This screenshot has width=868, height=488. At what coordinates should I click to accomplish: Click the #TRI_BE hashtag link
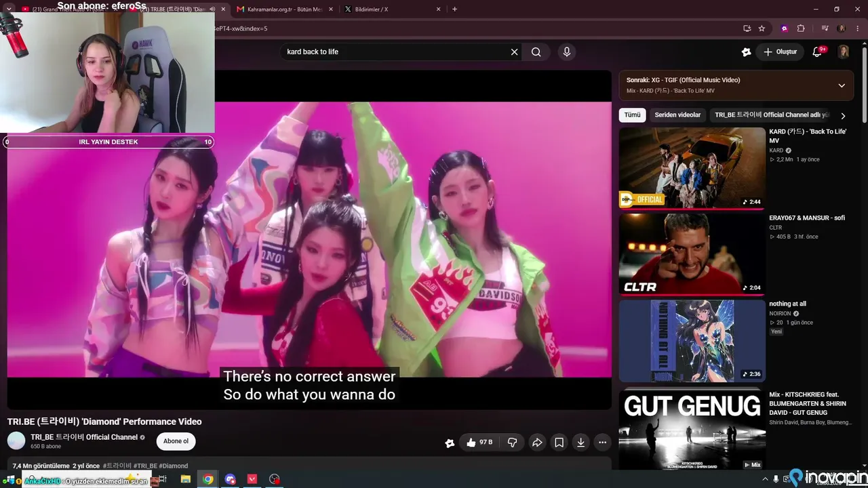145,466
